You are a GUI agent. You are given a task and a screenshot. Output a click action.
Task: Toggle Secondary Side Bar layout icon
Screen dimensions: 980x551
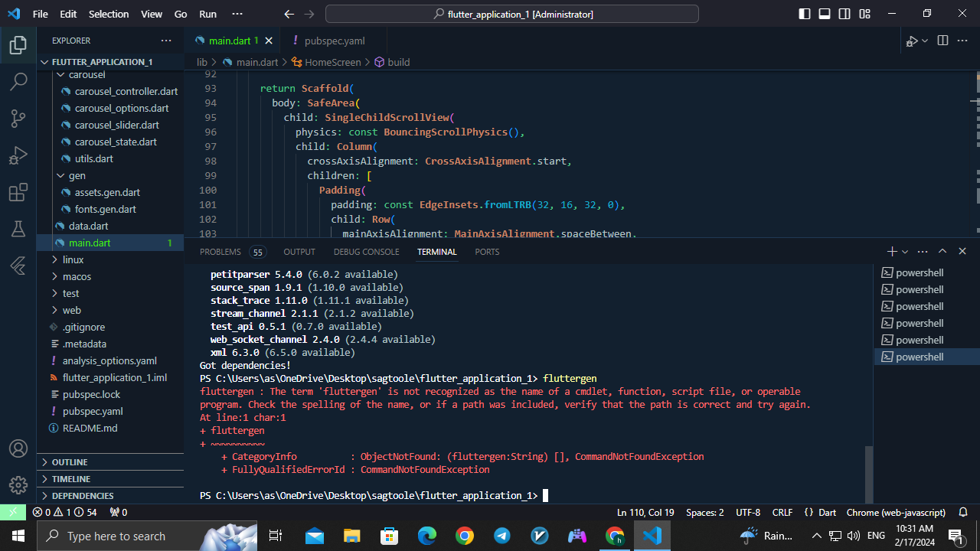[844, 14]
